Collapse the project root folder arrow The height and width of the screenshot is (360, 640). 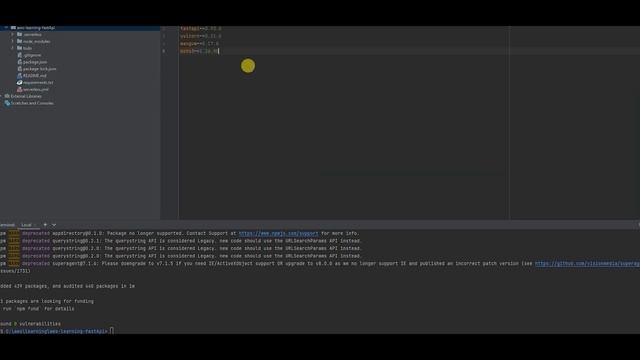click(x=6, y=28)
